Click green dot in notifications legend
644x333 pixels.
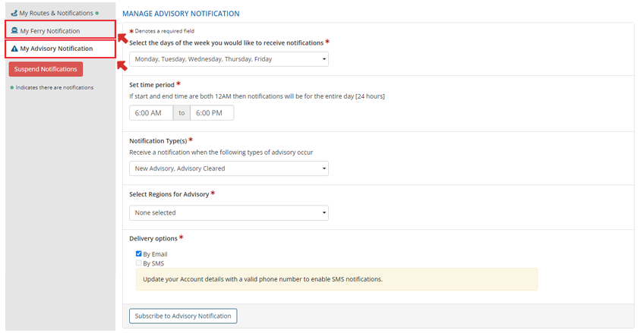click(11, 87)
